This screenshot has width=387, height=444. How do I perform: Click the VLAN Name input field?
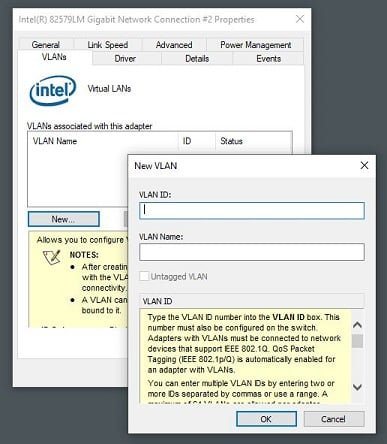252,252
